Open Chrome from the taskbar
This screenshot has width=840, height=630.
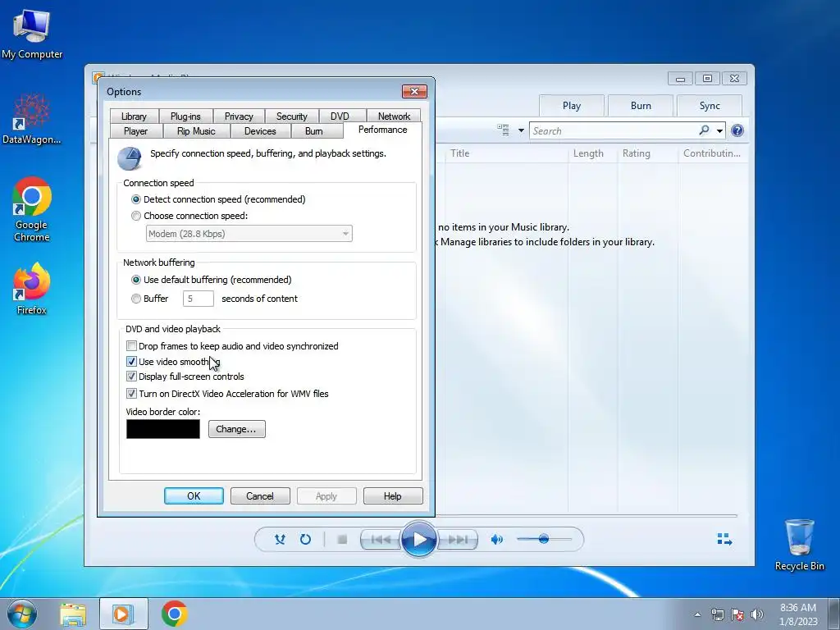[174, 614]
